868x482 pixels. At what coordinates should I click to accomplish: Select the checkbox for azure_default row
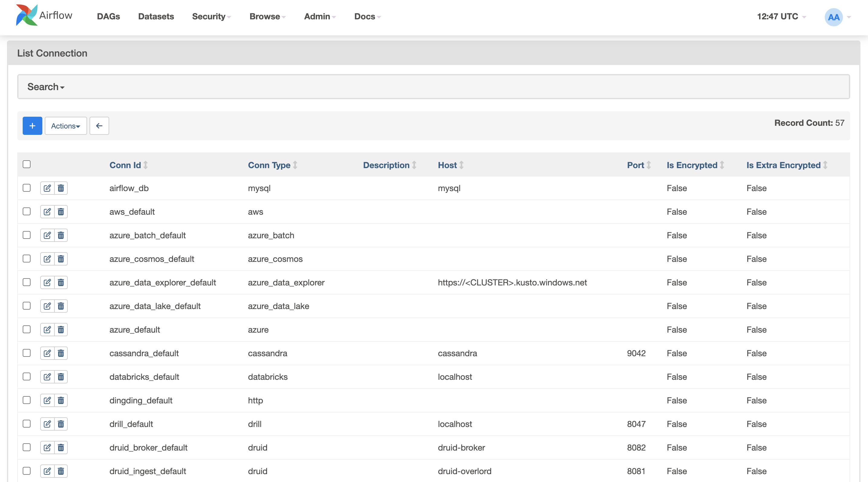click(x=27, y=329)
